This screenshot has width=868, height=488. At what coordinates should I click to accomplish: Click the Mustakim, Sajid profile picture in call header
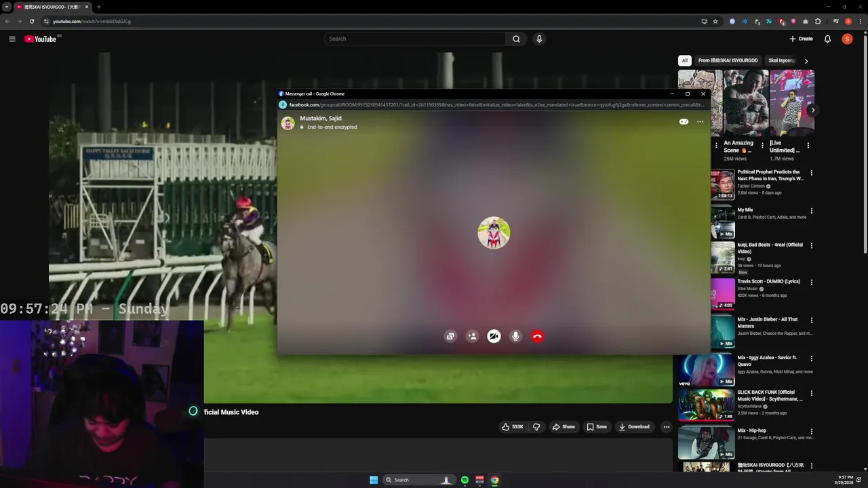click(x=288, y=123)
